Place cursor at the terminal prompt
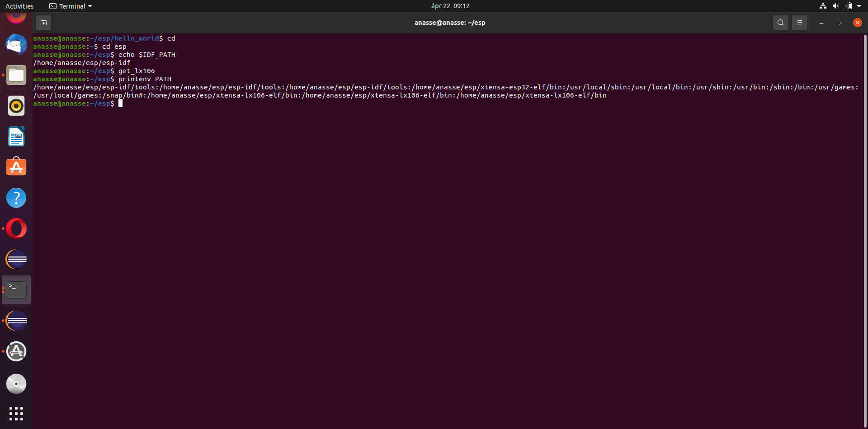The height and width of the screenshot is (429, 868). [121, 103]
